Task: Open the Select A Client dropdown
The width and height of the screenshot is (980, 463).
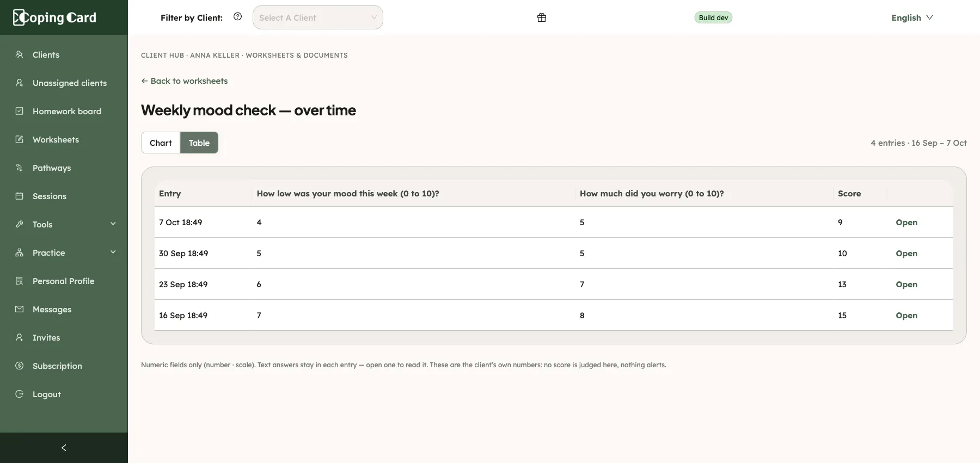Action: (318, 17)
